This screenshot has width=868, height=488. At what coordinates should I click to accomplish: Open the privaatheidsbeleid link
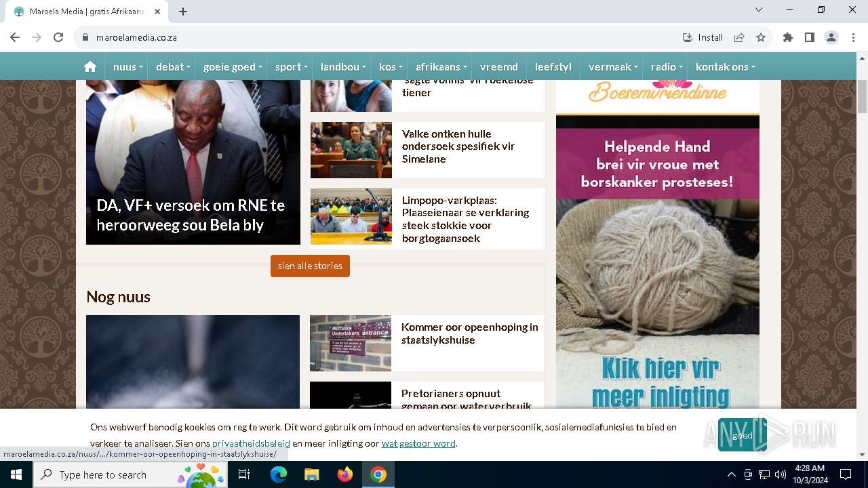click(251, 443)
